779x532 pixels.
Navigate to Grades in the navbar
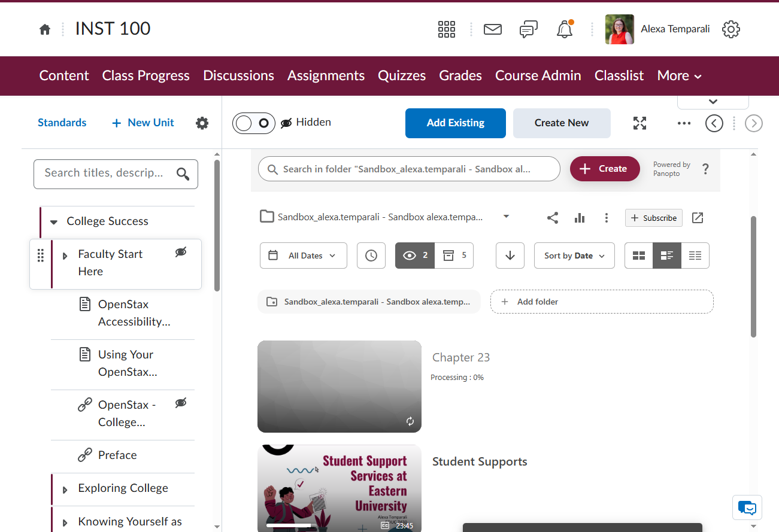(460, 76)
